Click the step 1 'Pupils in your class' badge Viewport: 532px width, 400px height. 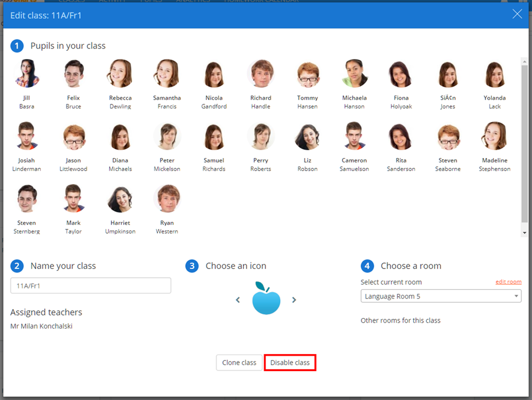(x=17, y=45)
